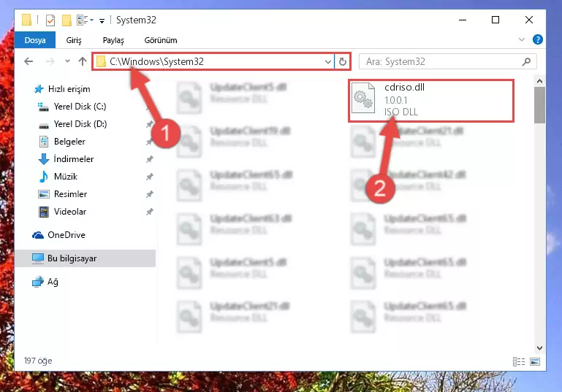The width and height of the screenshot is (562, 392).
Task: Maximize the System32 window
Action: (x=495, y=20)
